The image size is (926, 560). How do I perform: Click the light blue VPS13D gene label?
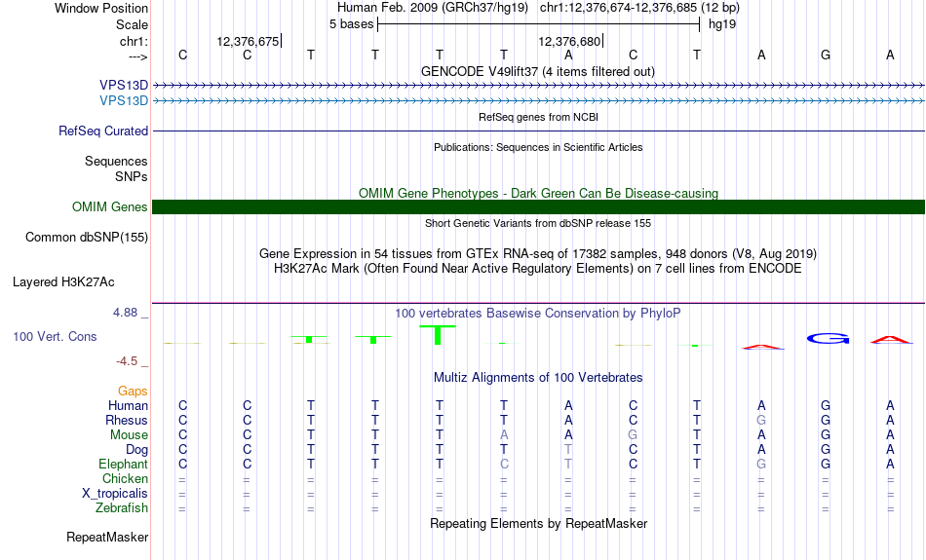[124, 100]
